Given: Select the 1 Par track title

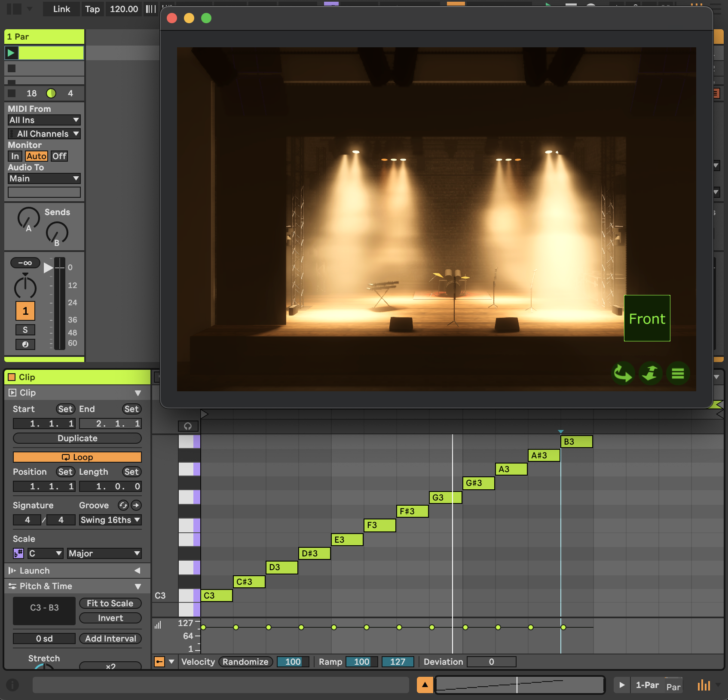Looking at the screenshot, I should pos(44,37).
